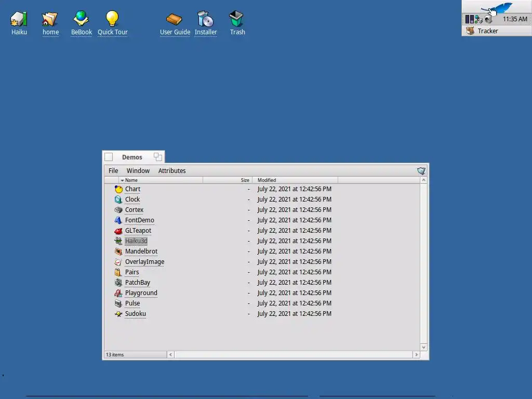
Task: Click the Tracker navigator icon in menu bar
Action: [421, 170]
